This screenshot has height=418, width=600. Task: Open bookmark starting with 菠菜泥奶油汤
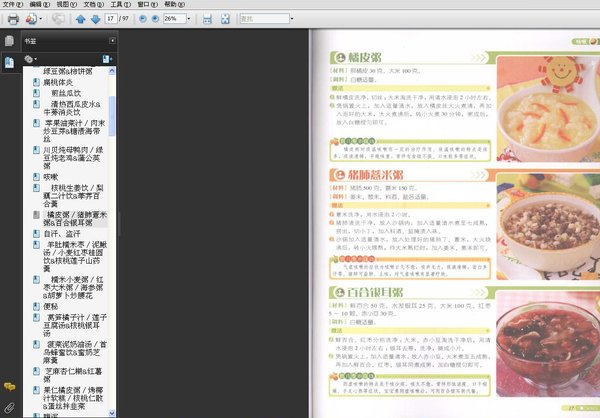(x=75, y=352)
